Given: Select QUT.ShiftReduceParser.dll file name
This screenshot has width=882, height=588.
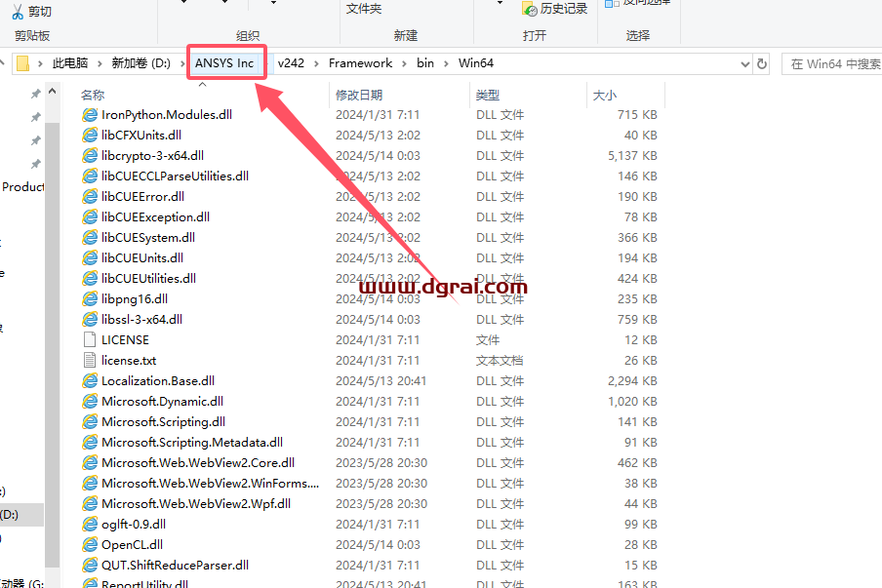Looking at the screenshot, I should click(175, 565).
